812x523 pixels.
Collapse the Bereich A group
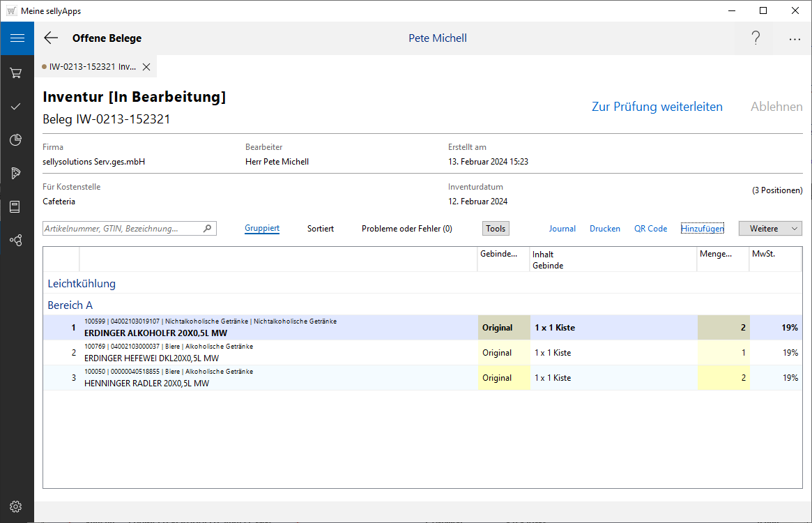[x=70, y=305]
